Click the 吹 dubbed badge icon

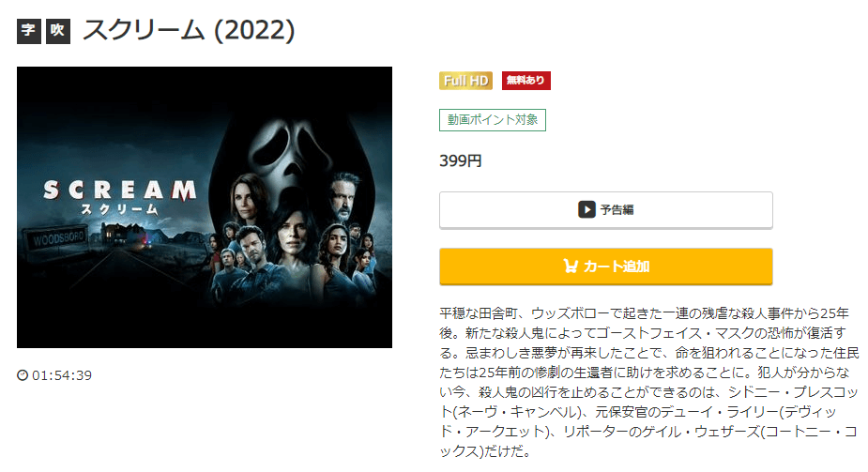pyautogui.click(x=57, y=31)
